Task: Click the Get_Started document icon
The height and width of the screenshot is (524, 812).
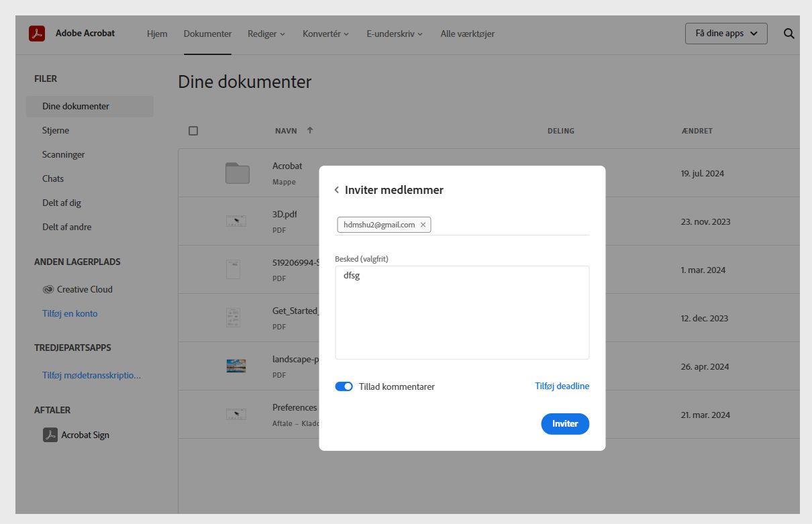Action: [x=232, y=317]
